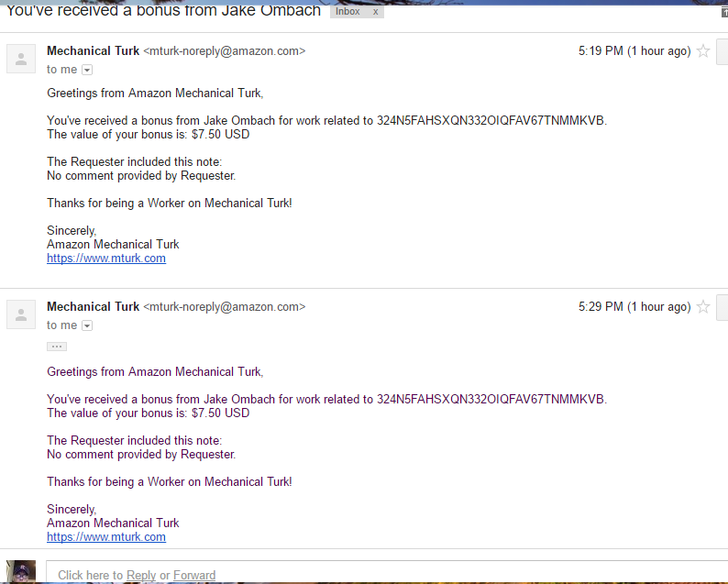This screenshot has height=584, width=728.
Task: Click the Inbox label tag
Action: tap(347, 12)
